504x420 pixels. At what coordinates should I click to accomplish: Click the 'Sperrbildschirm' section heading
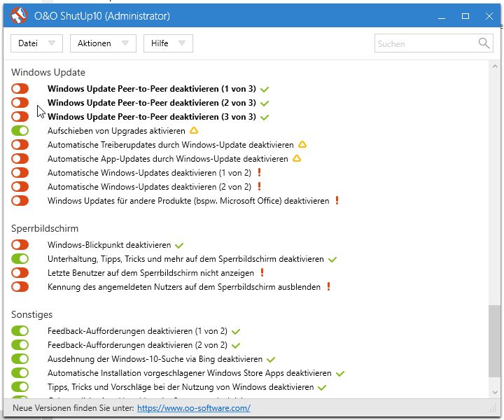click(x=45, y=228)
